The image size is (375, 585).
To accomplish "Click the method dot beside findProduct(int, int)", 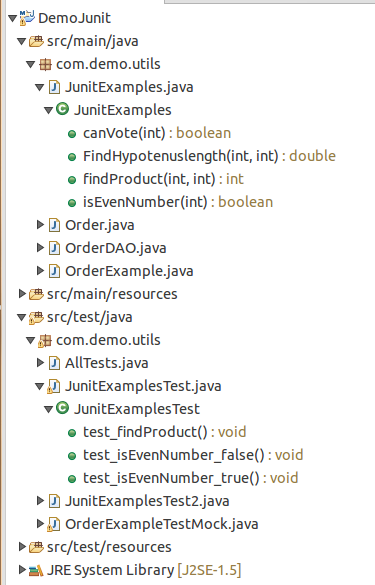I will 72,180.
